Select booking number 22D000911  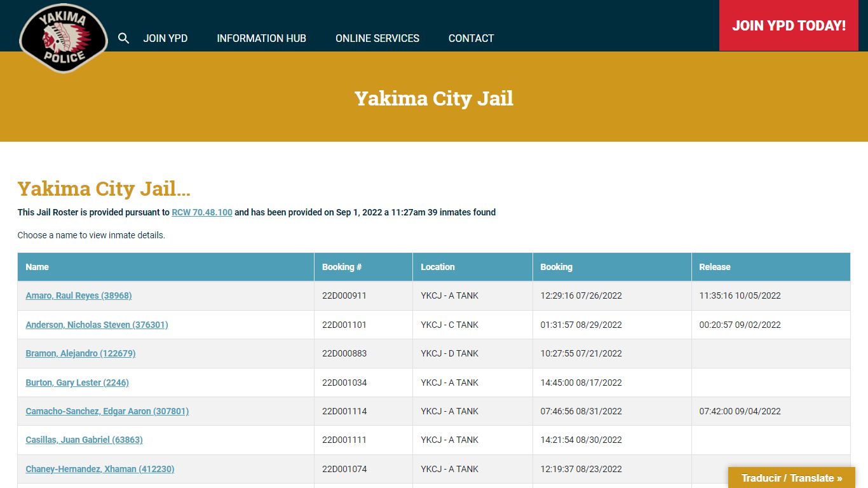344,295
